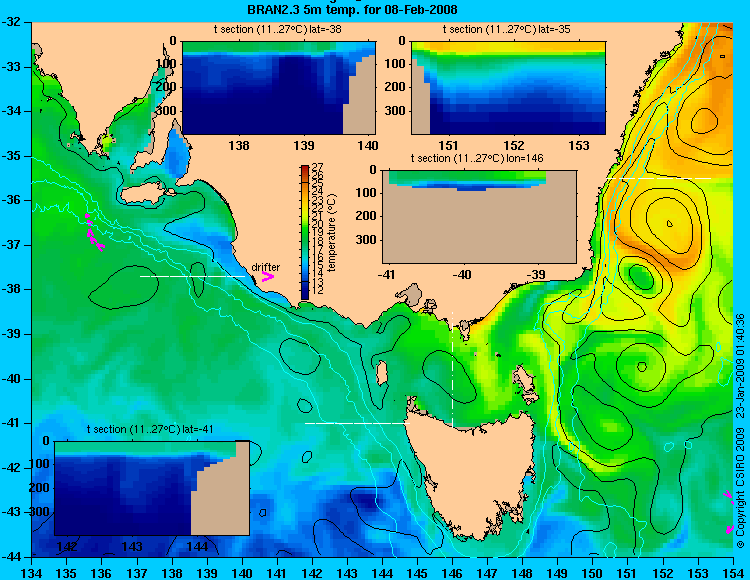Click the "200" depth label in lon=146 inset
This screenshot has height=580, width=750.
point(366,216)
